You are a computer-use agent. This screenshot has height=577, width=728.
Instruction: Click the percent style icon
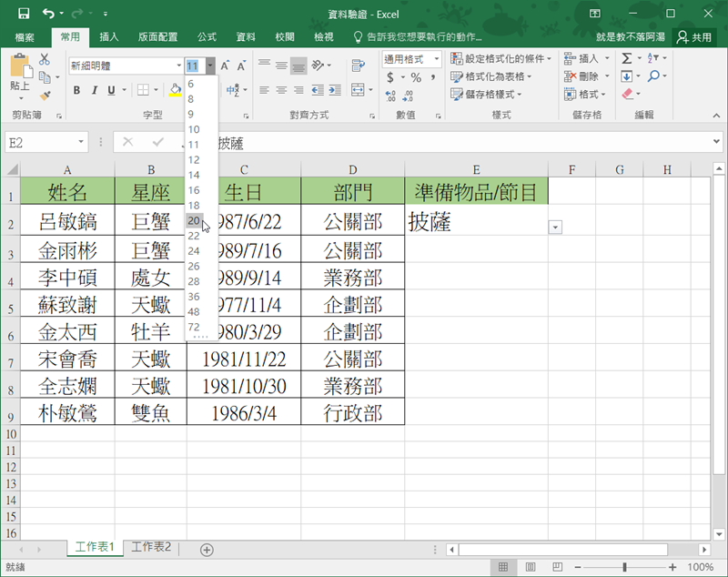point(416,78)
